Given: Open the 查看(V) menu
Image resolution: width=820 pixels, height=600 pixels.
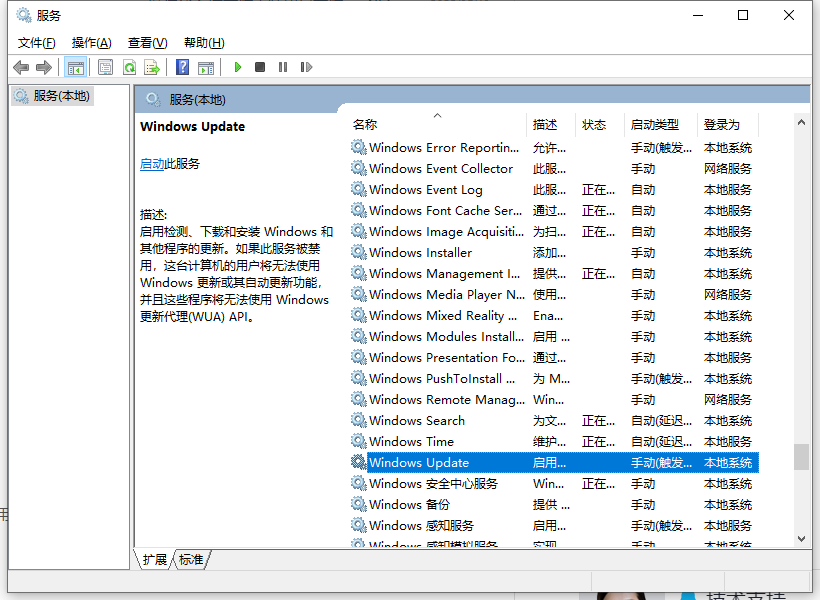Looking at the screenshot, I should pos(147,42).
